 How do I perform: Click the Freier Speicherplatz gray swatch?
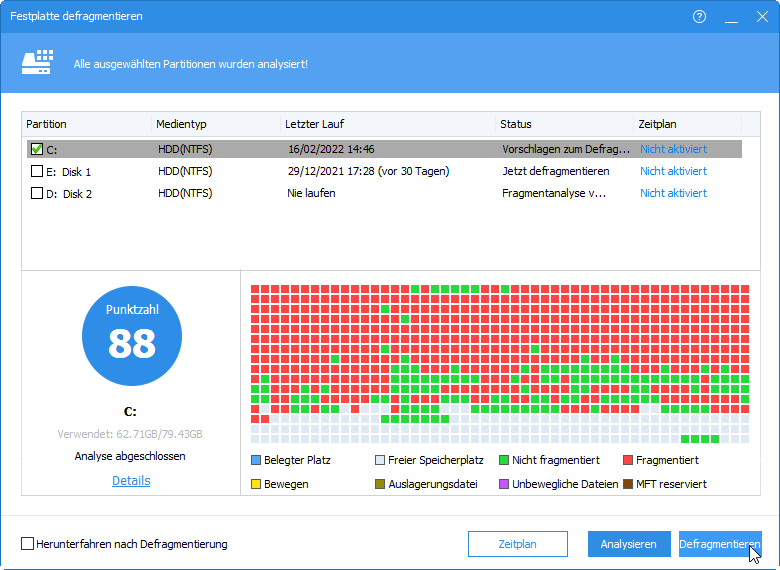[380, 460]
